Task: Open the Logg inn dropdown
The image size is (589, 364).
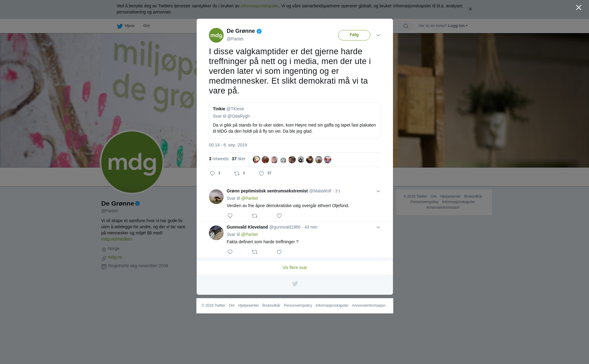Action: pyautogui.click(x=457, y=26)
